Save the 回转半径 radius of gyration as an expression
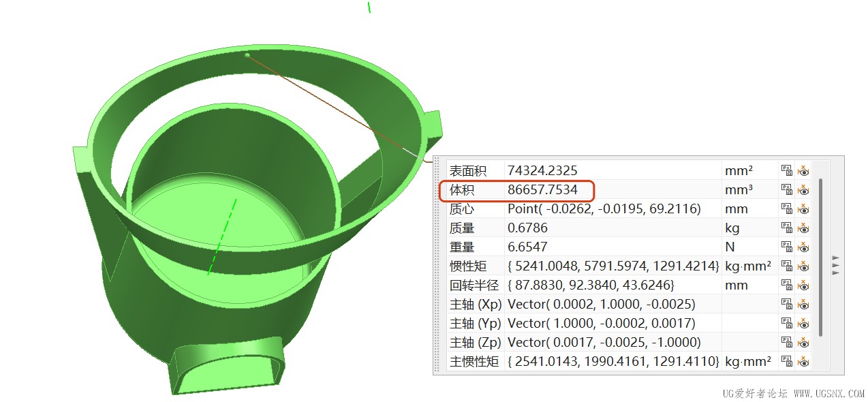Screen dimensions: 868x402 786,285
